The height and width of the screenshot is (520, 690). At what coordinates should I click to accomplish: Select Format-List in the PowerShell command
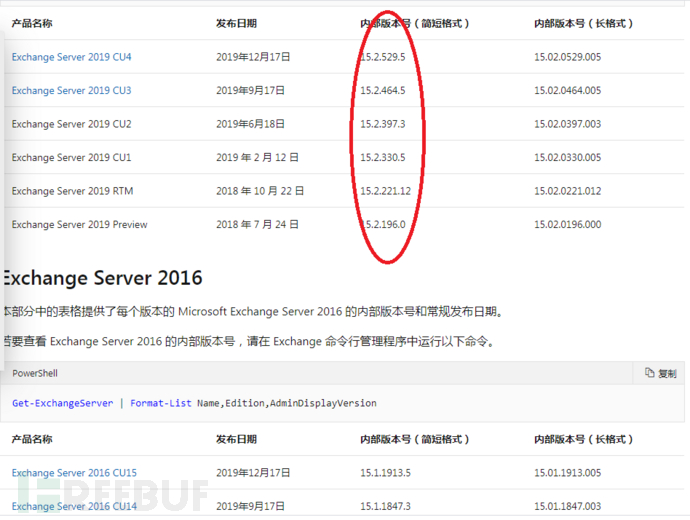click(161, 403)
